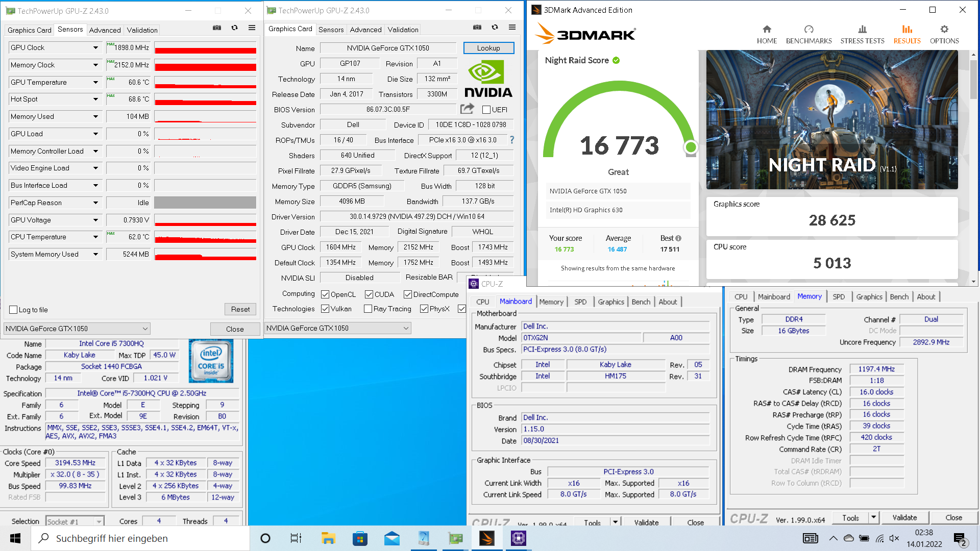Open Windows Start menu

[x=15, y=538]
